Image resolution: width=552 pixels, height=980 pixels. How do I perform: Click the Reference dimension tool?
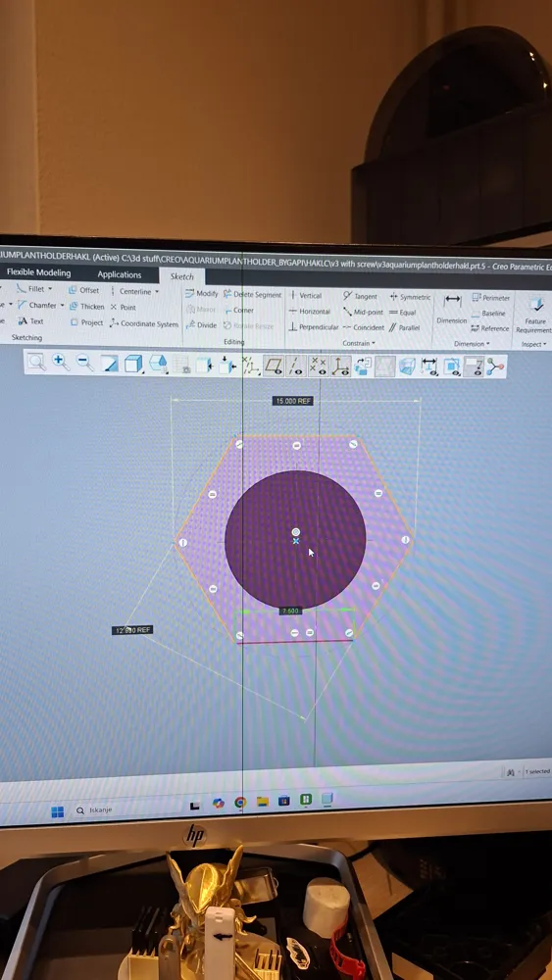(490, 328)
